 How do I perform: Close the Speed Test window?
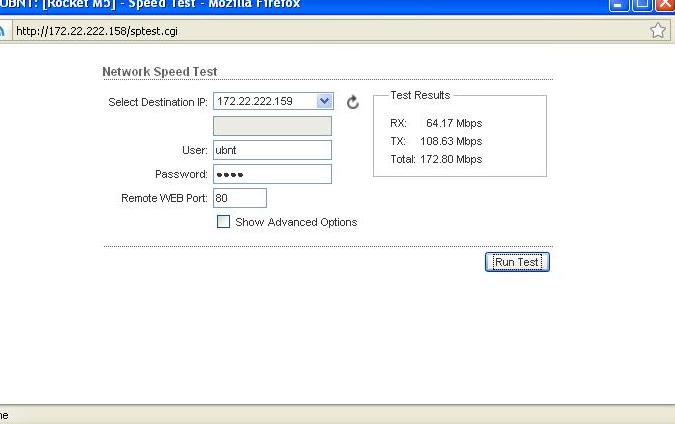pyautogui.click(x=665, y=4)
